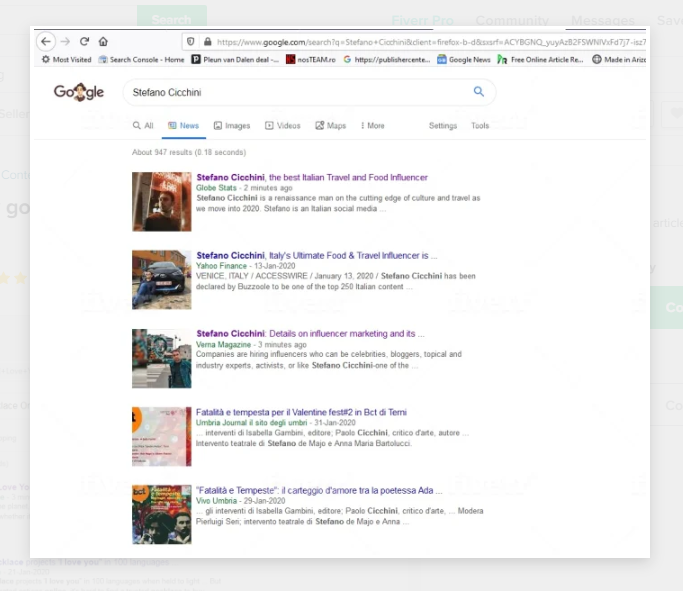Reload the page with the refresh icon
The width and height of the screenshot is (683, 591).
pos(84,42)
